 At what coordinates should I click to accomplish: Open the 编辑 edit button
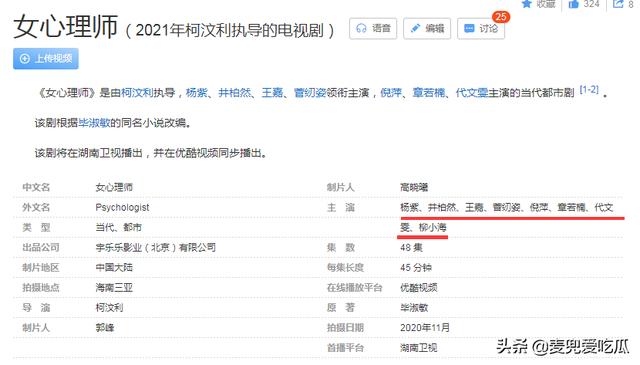point(427,29)
